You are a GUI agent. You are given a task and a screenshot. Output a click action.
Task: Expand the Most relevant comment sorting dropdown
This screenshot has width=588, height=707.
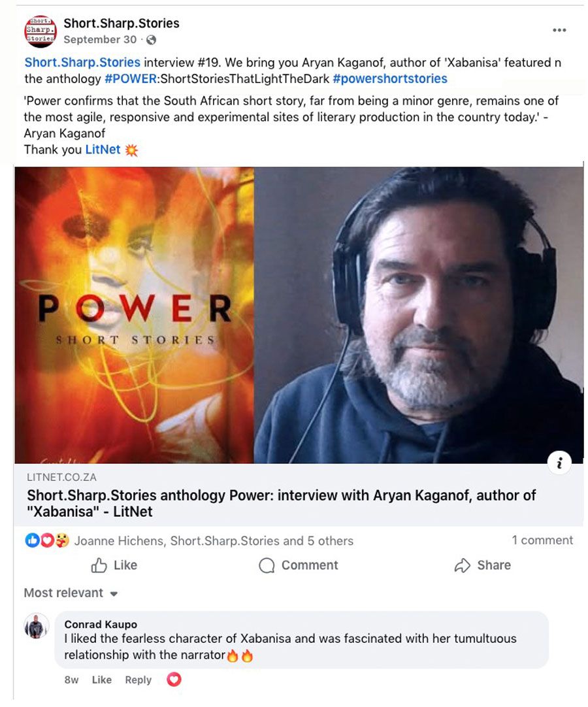point(71,593)
